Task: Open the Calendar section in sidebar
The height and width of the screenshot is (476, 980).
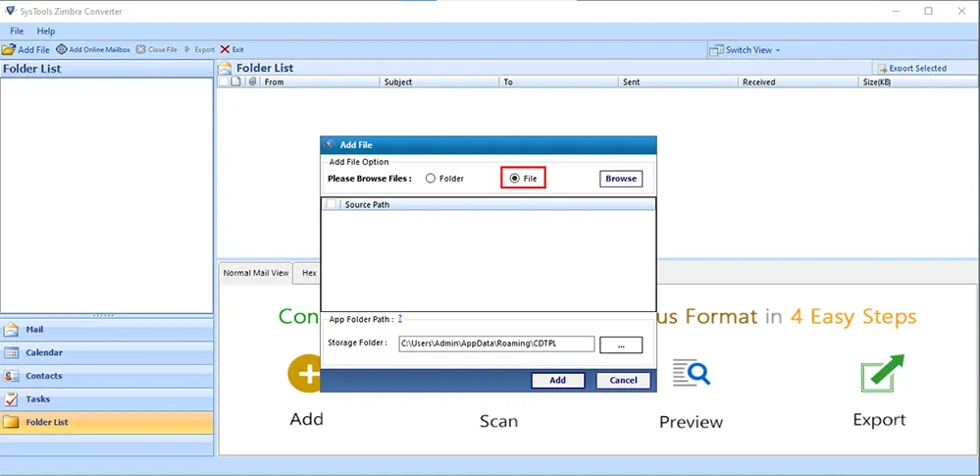Action: [x=107, y=352]
